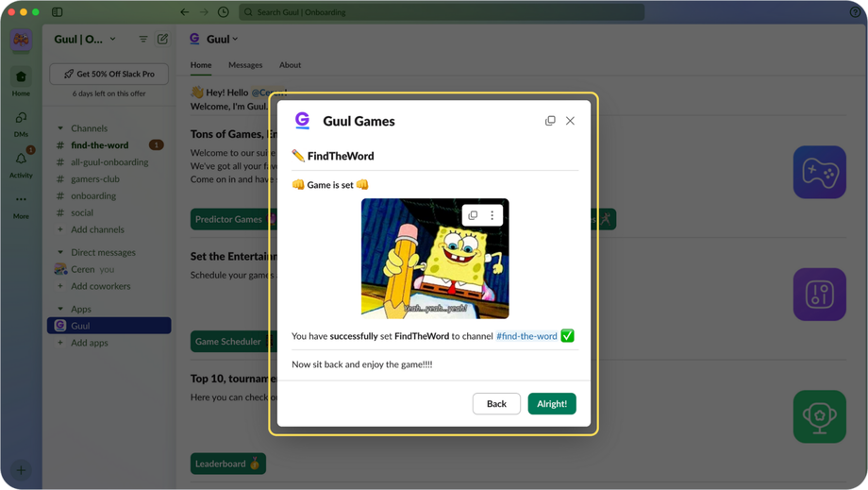The height and width of the screenshot is (490, 868).
Task: Click the Back button in the dialog
Action: point(496,404)
